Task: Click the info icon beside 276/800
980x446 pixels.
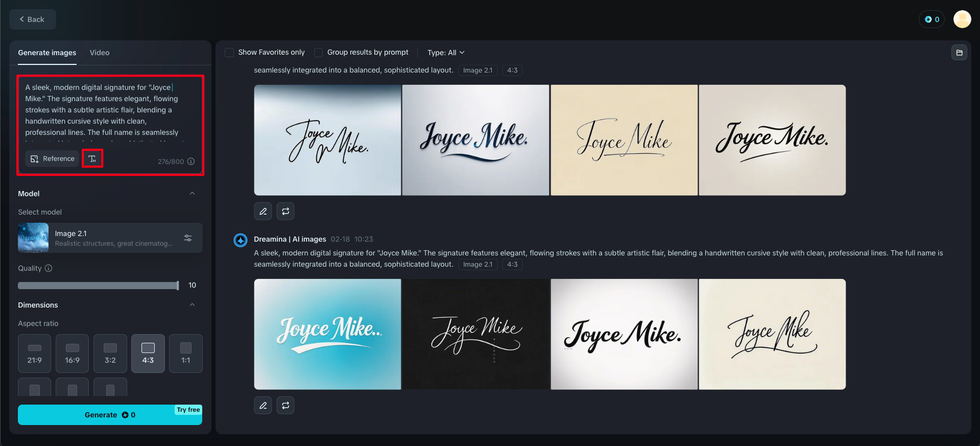Action: 191,161
